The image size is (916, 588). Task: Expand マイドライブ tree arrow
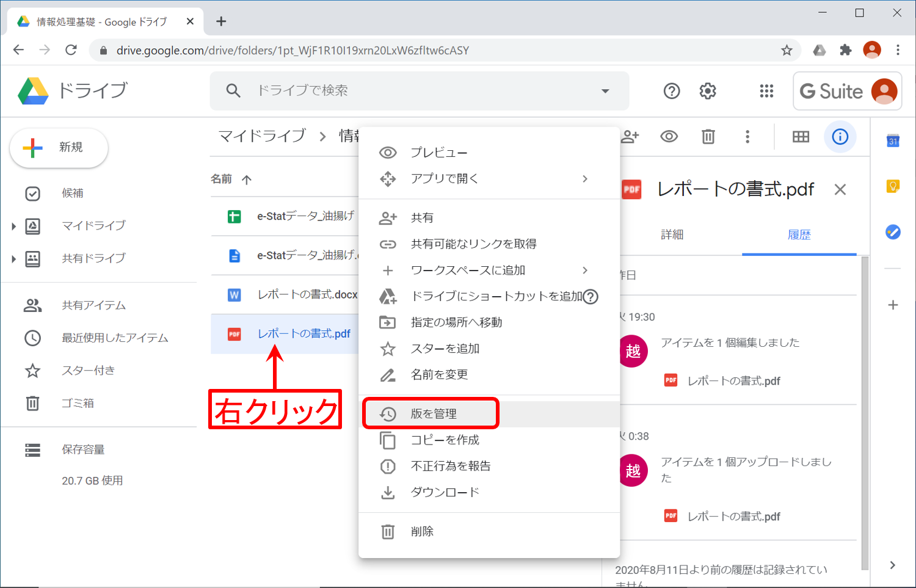pyautogui.click(x=13, y=226)
